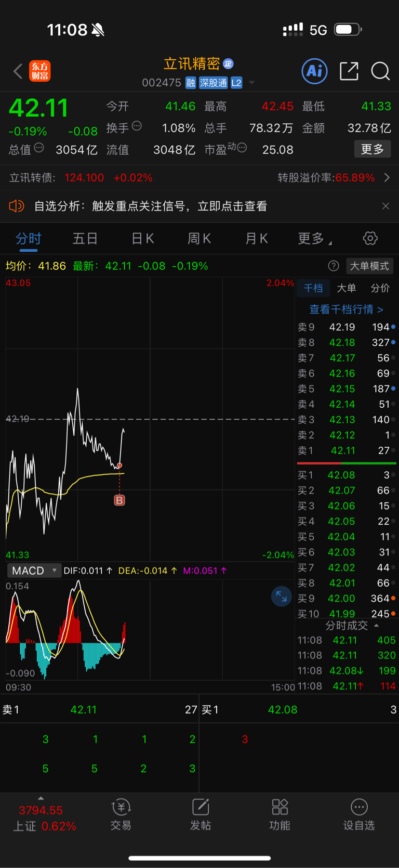Tap info icon next to 换手
Image resolution: width=399 pixels, height=868 pixels.
(x=137, y=125)
